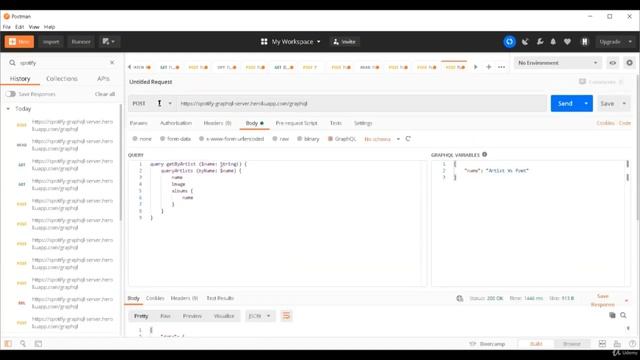Refresh the GraphQL schema icon
This screenshot has height=360, width=640.
point(408,139)
